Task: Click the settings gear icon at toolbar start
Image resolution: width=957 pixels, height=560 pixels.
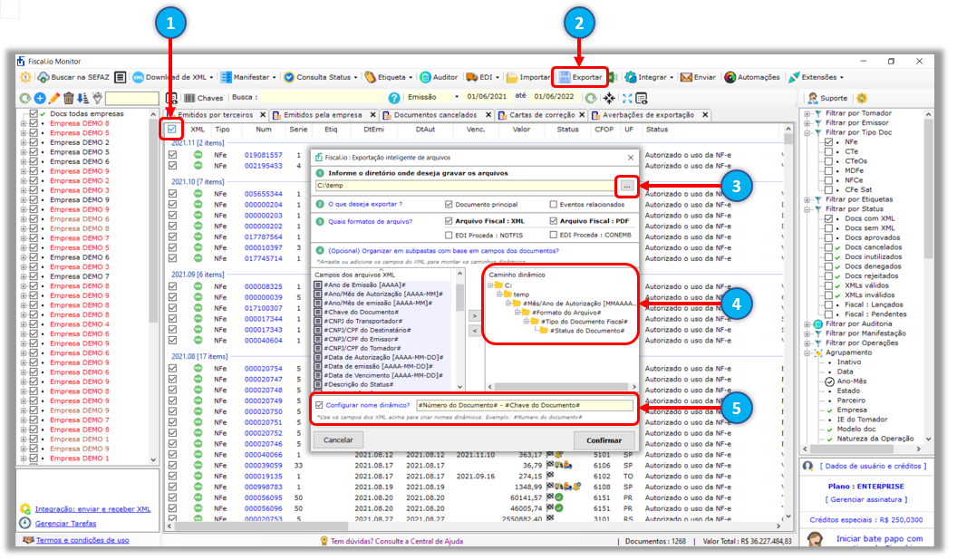Action: (25, 77)
